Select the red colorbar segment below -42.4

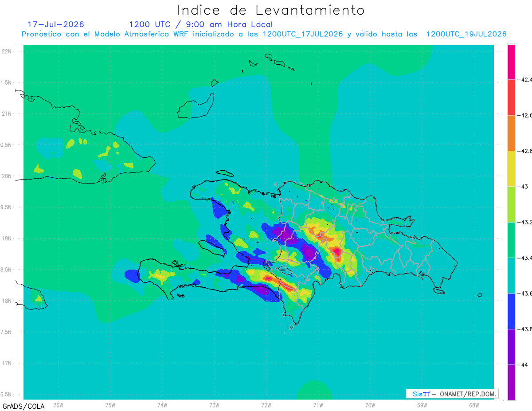point(511,98)
